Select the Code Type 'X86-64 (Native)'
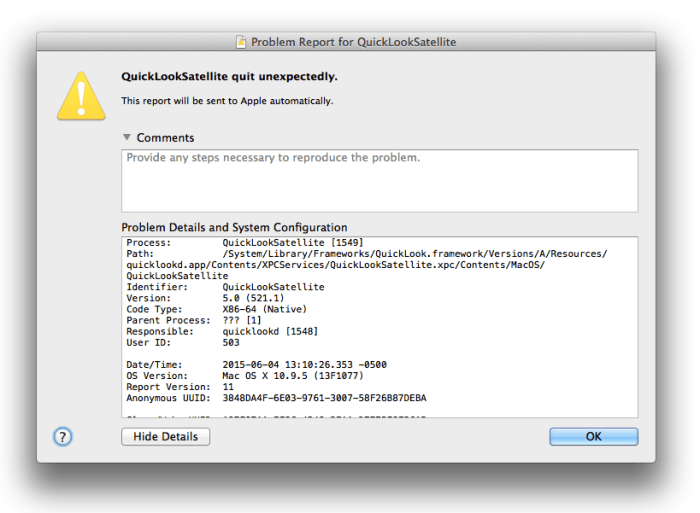 [x=265, y=309]
